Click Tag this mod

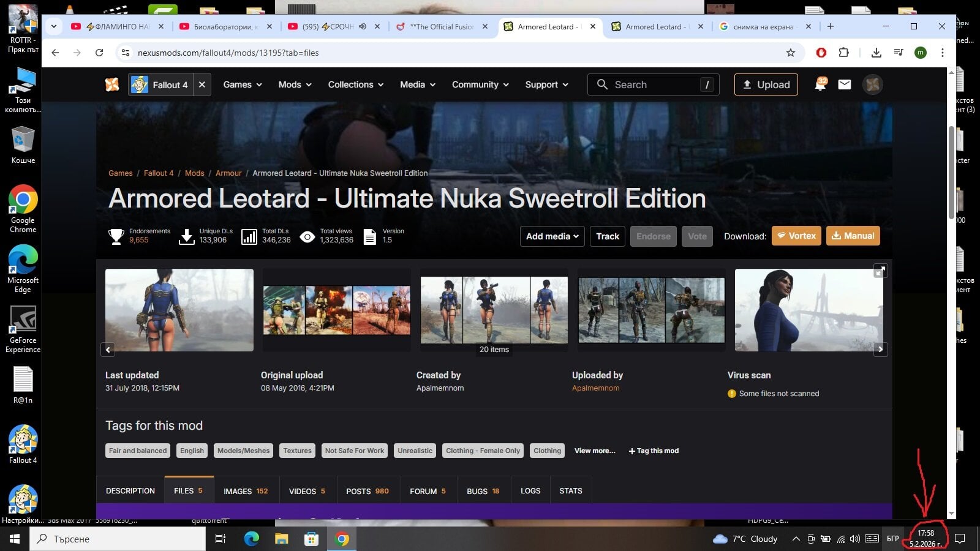coord(654,451)
